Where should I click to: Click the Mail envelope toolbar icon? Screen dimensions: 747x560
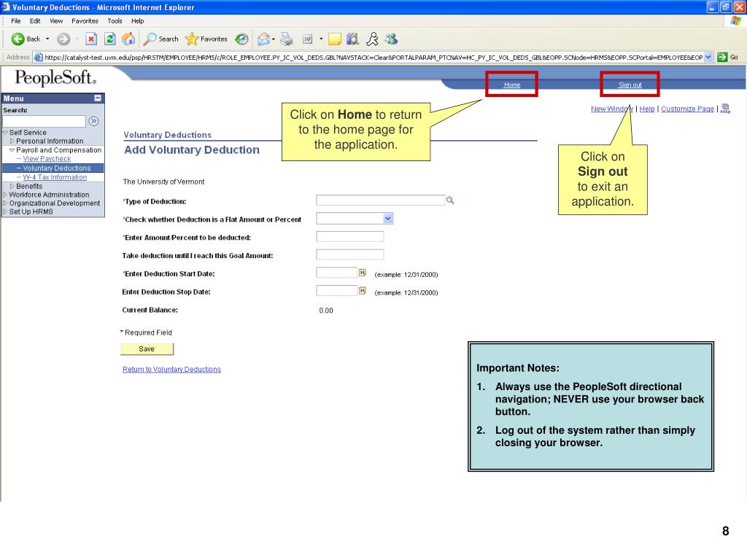(x=263, y=39)
